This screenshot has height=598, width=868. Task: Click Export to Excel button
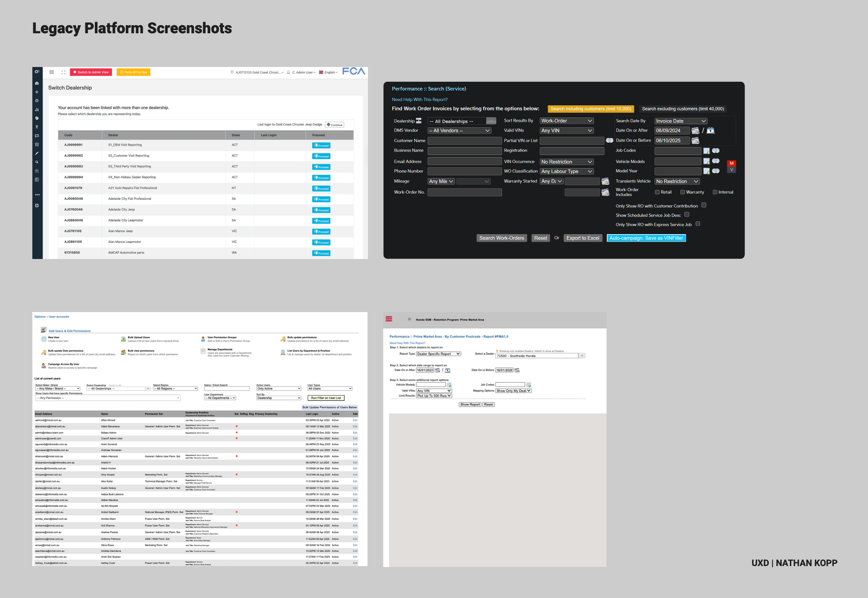click(x=583, y=238)
